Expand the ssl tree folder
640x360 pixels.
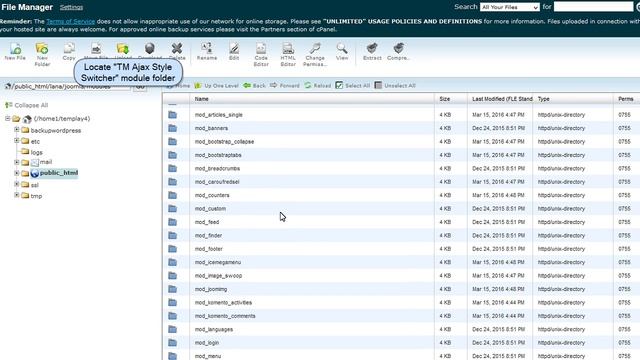coord(17,184)
